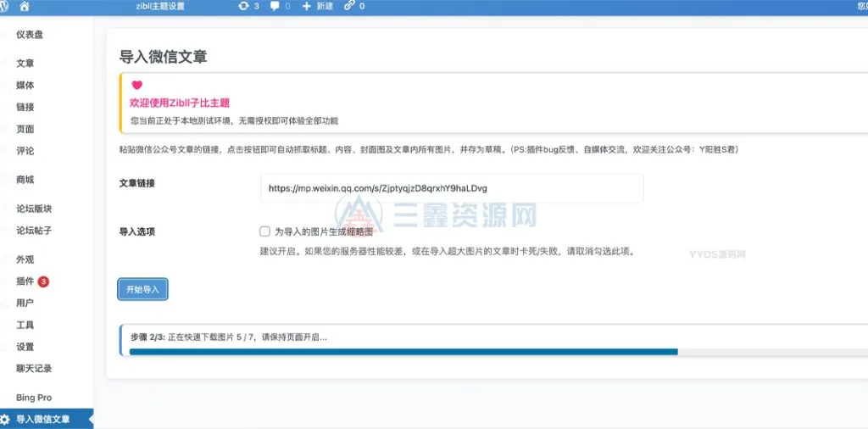
Task: Click the 欢迎使用Zibll子比主题 notice heading
Action: coord(180,103)
